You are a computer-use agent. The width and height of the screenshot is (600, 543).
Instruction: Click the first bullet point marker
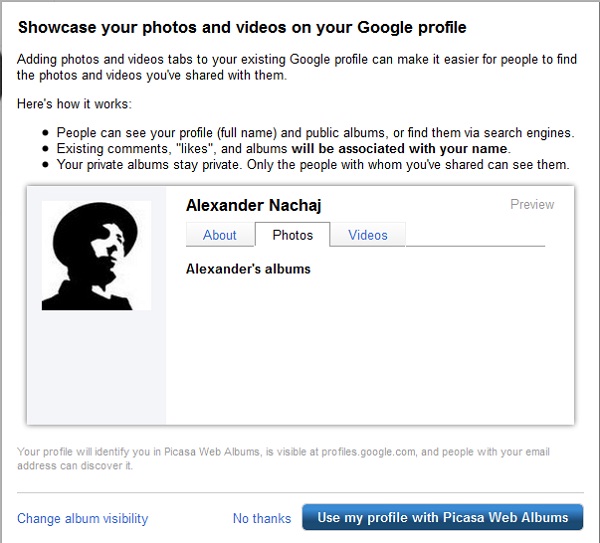click(x=45, y=132)
